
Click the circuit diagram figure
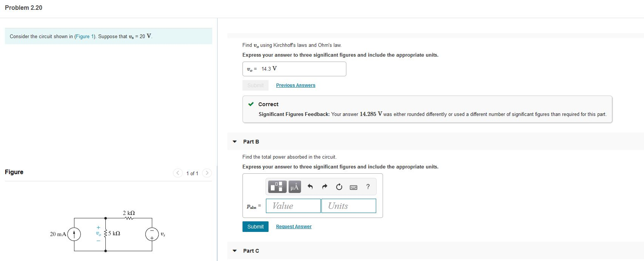[108, 232]
